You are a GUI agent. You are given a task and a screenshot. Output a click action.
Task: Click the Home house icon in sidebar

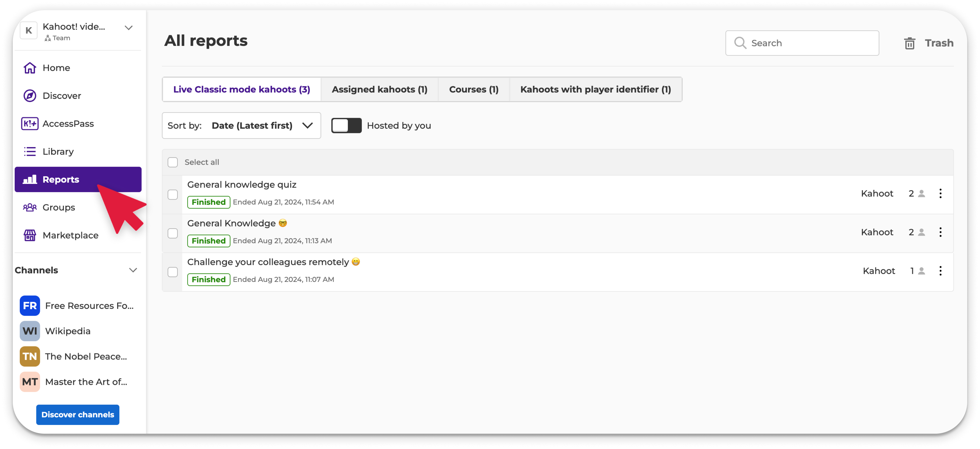click(x=30, y=68)
